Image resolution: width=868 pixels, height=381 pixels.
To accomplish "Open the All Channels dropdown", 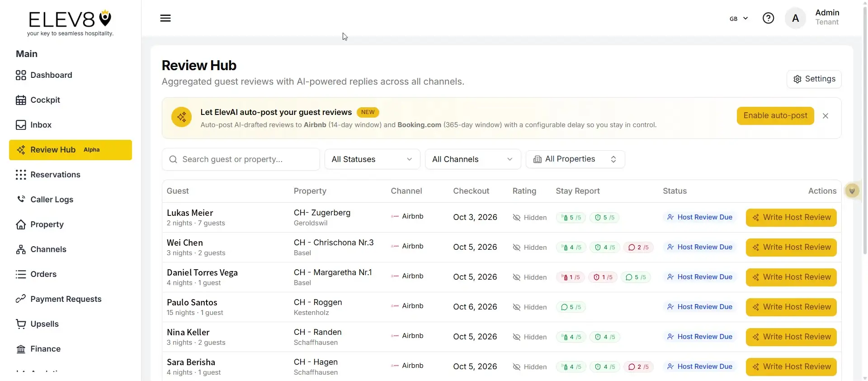I will 473,159.
